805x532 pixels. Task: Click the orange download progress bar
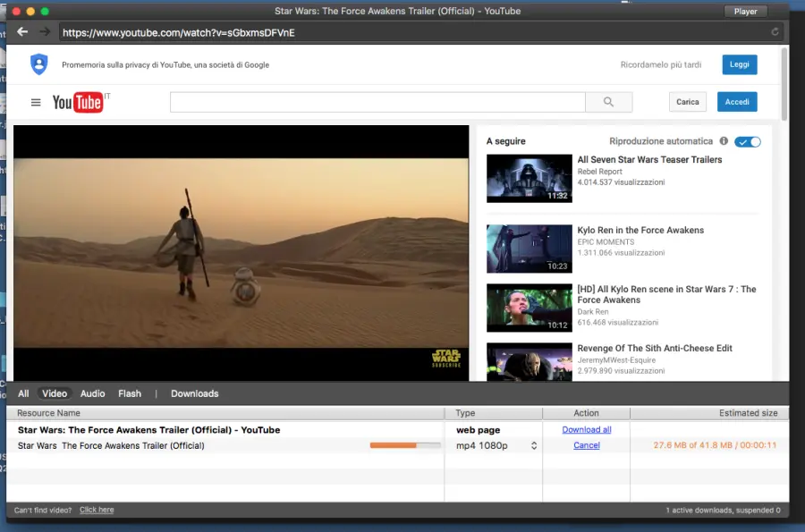(404, 444)
